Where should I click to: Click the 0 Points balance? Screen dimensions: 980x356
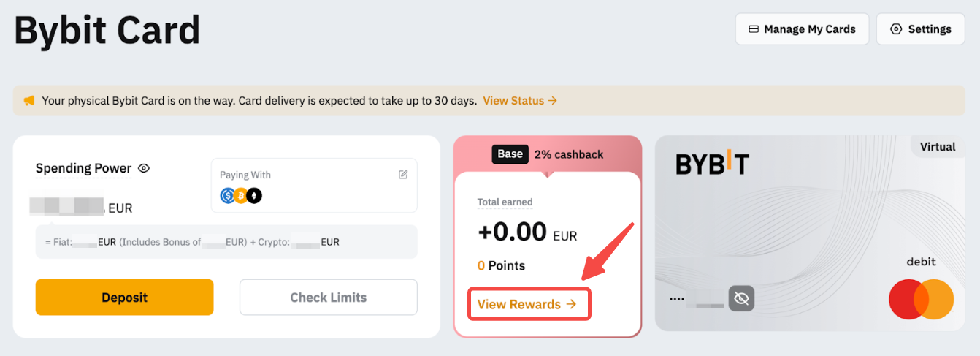click(501, 265)
